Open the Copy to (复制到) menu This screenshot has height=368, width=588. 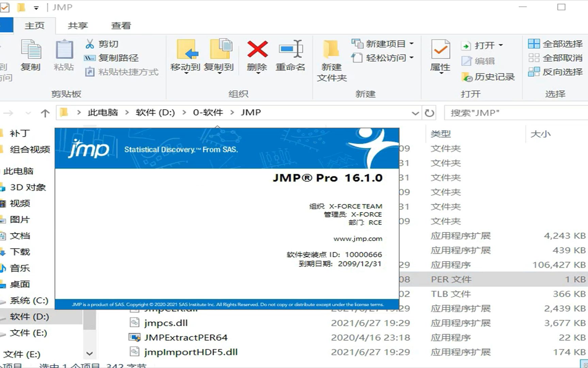(219, 56)
